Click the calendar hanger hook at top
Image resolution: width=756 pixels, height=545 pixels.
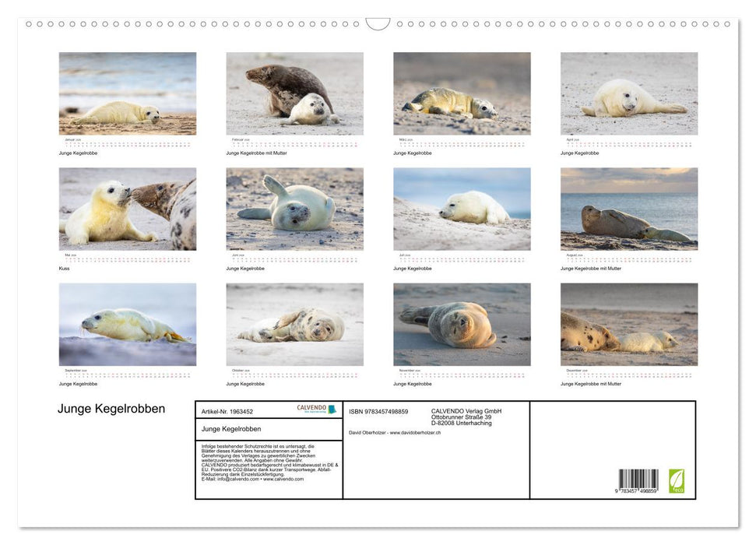pos(378,24)
